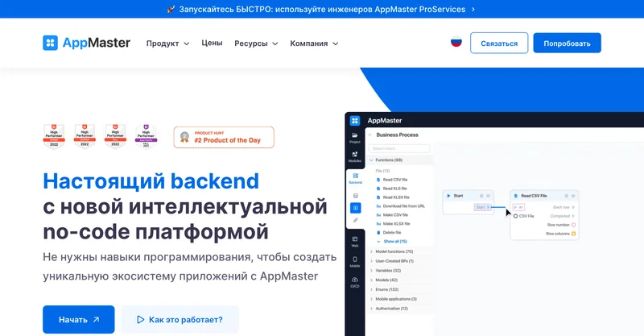Viewport: 644px width, 336px height.
Task: Open the Product Hunt #2 Product of the Day badge
Action: coord(224,137)
